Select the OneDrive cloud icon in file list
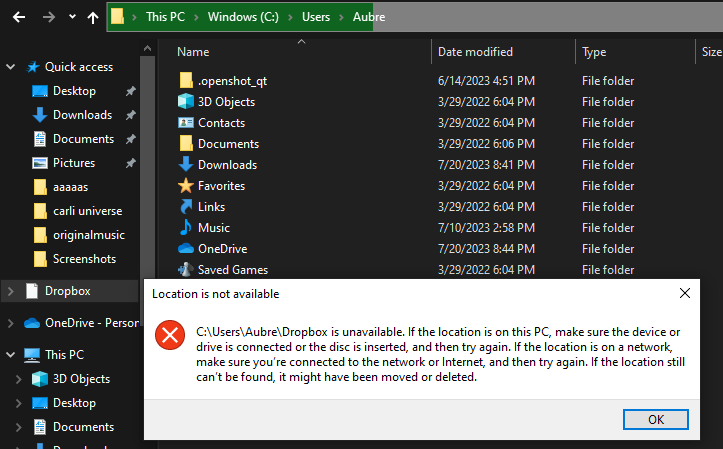Viewport: 723px width, 449px height. [x=185, y=249]
